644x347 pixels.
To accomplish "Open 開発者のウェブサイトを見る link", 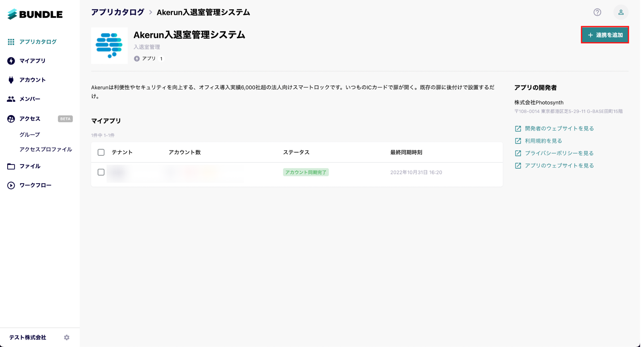I will (559, 129).
